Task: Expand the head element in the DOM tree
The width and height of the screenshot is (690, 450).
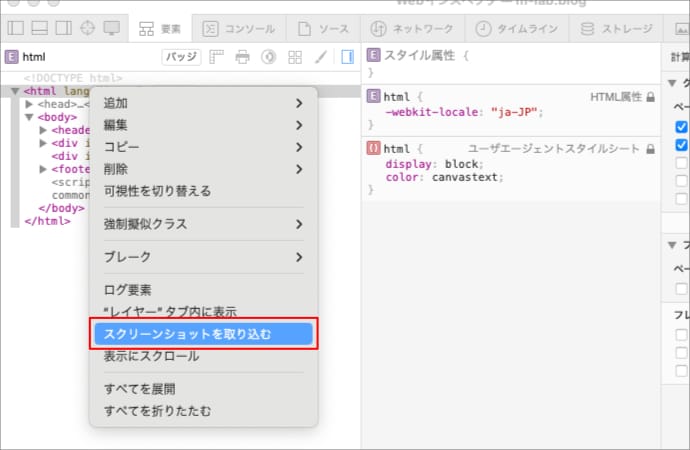Action: click(x=30, y=104)
